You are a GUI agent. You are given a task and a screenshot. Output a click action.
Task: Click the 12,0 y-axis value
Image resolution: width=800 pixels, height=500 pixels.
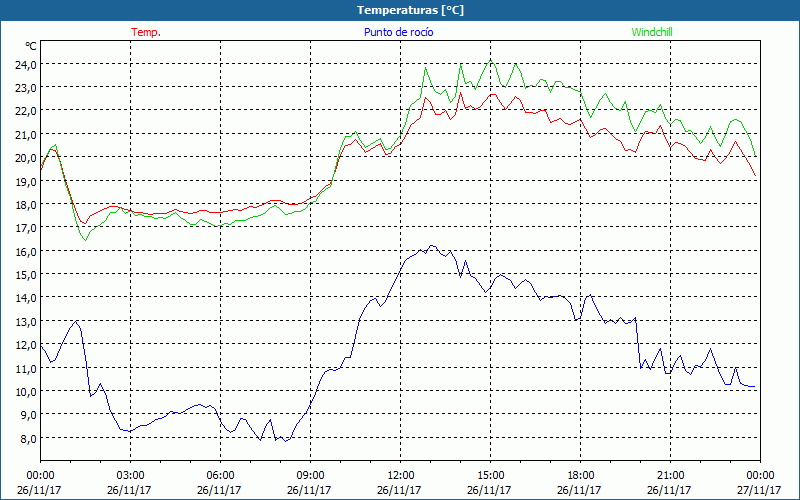(27, 345)
